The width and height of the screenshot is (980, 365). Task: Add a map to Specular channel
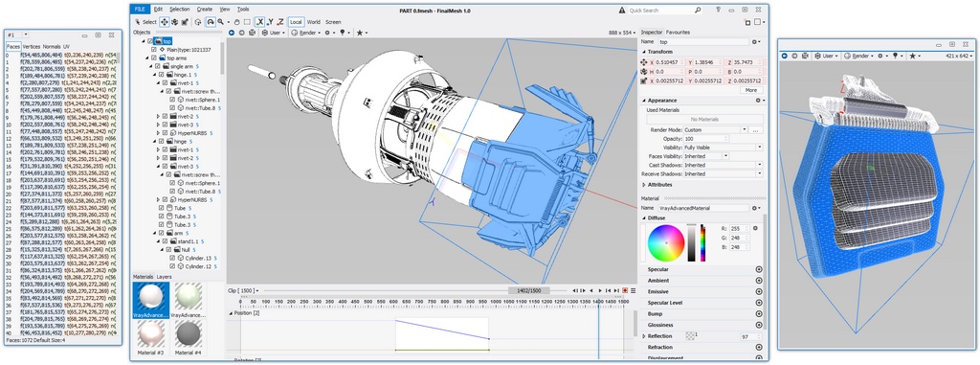click(x=759, y=270)
